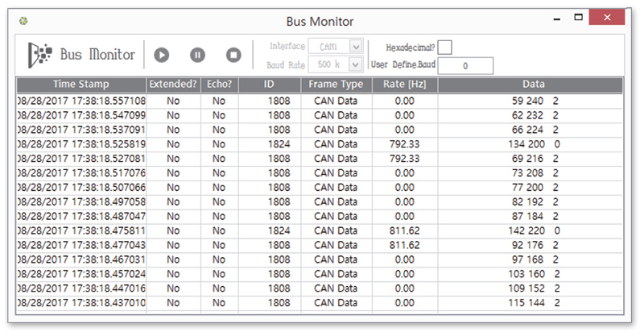Select the row with timestamp 17:38:18.507066
Viewport: 644px width, 336px height.
[x=320, y=187]
